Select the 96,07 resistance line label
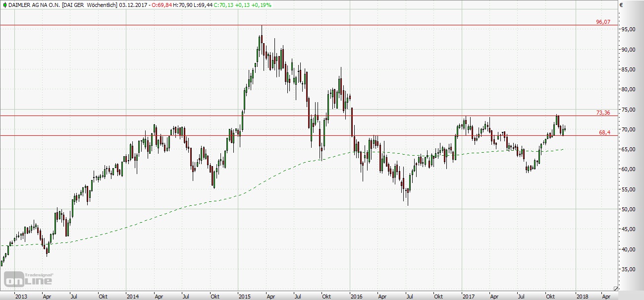Viewport: 644px width, 300px height. click(x=603, y=22)
